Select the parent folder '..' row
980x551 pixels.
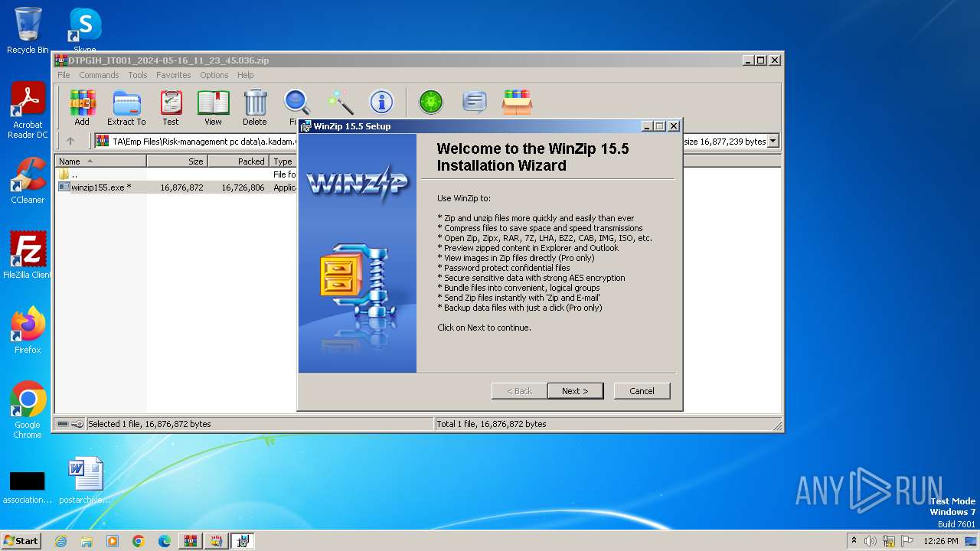[x=178, y=174]
